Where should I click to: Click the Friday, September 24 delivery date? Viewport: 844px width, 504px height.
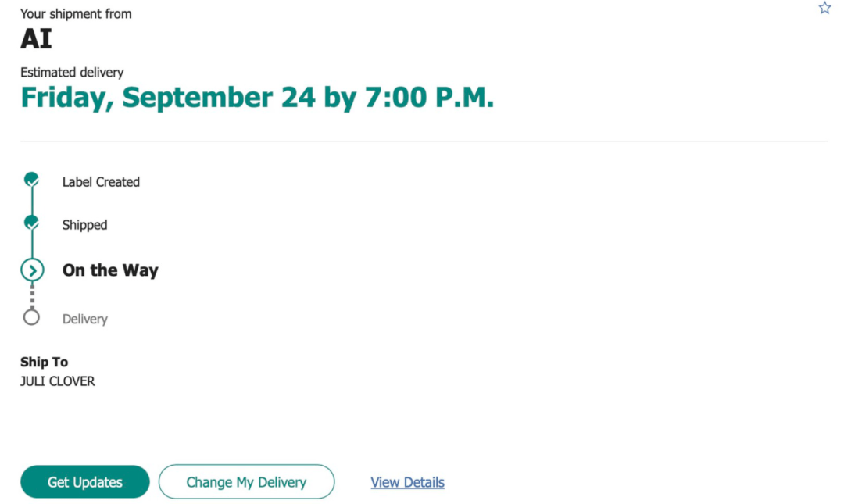coord(257,98)
